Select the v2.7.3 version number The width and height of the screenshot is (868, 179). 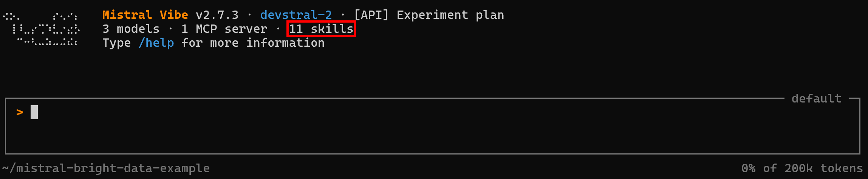(217, 15)
